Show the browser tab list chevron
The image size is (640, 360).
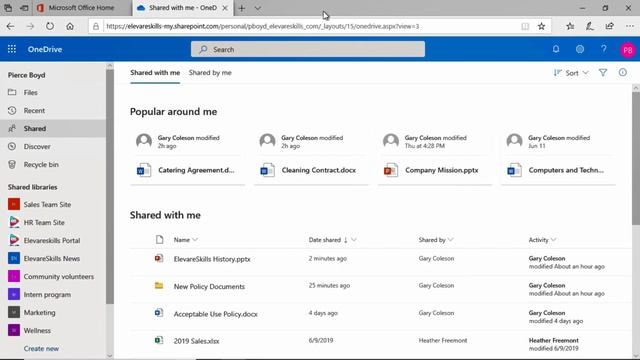pos(258,8)
